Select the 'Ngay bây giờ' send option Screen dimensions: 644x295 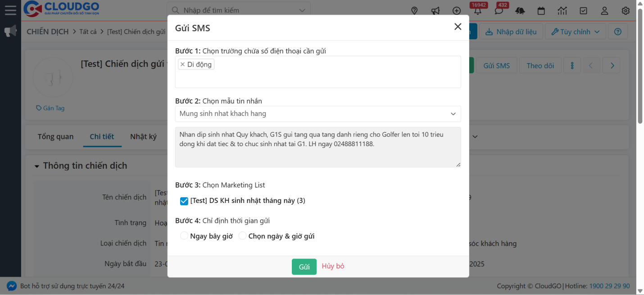(x=184, y=235)
